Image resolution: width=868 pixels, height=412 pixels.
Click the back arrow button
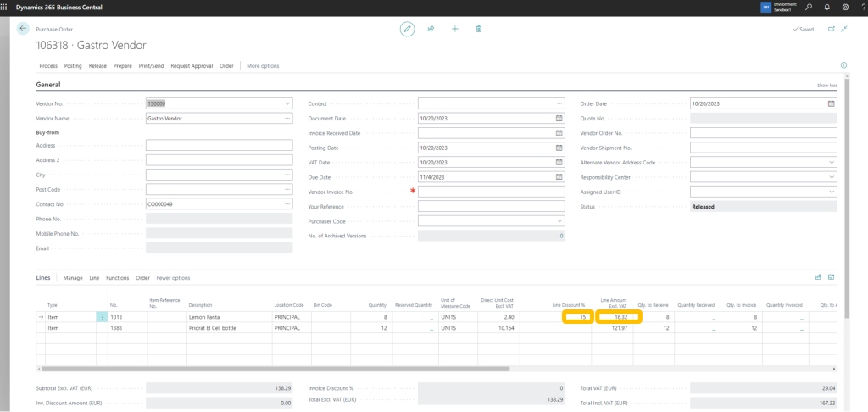[x=23, y=28]
